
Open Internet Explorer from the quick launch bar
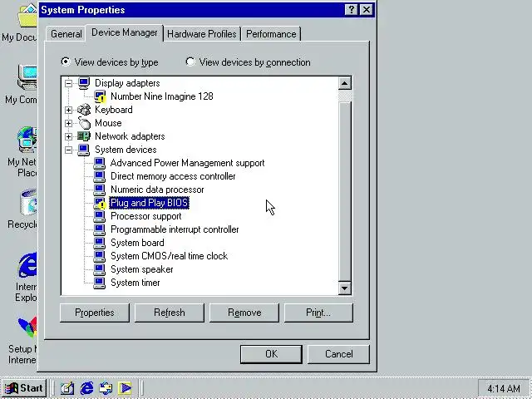86,388
